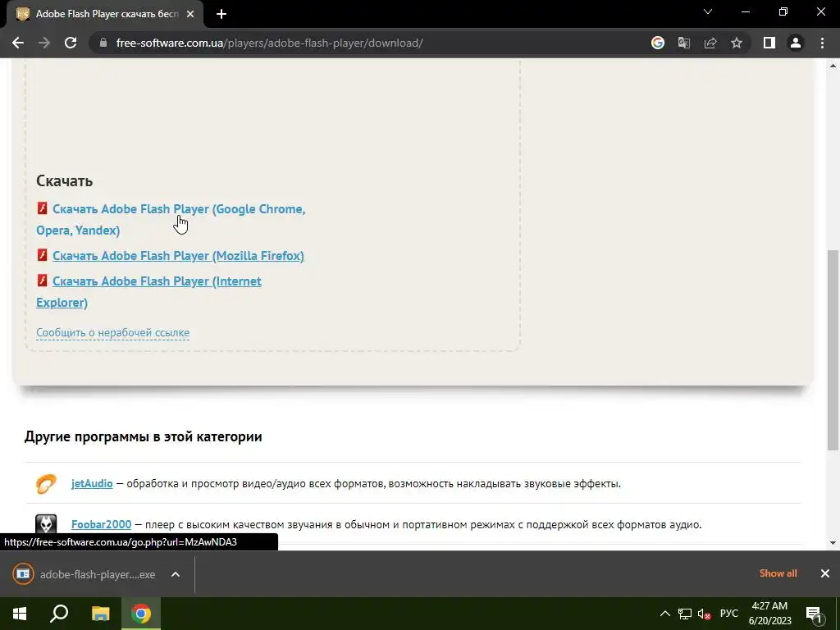The height and width of the screenshot is (630, 840).
Task: Switch the РУС input language
Action: click(728, 614)
